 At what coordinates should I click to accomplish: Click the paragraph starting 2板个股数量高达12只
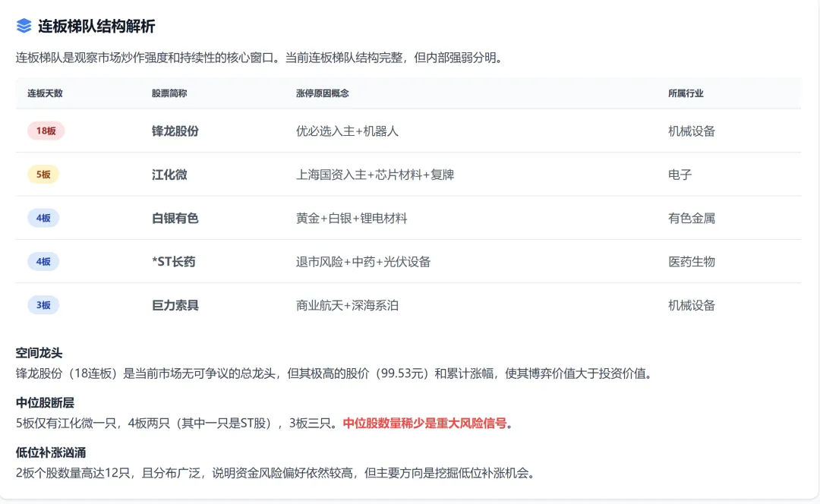(x=276, y=473)
